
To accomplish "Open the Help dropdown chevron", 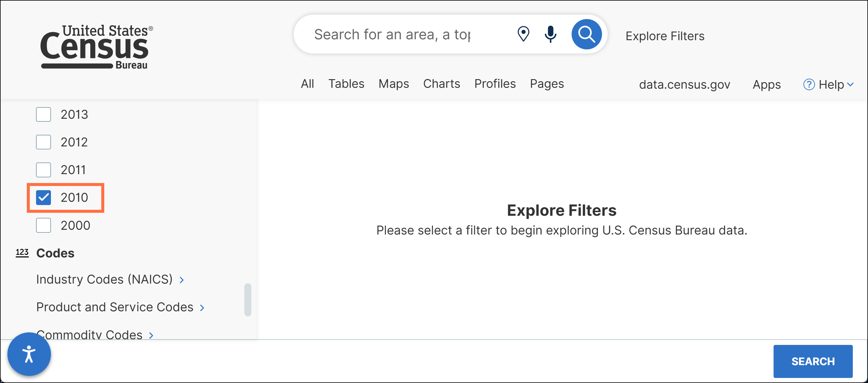I will 850,85.
